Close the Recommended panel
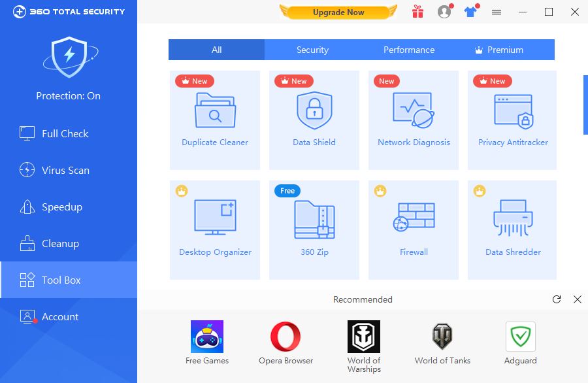This screenshot has width=588, height=383. coord(578,299)
